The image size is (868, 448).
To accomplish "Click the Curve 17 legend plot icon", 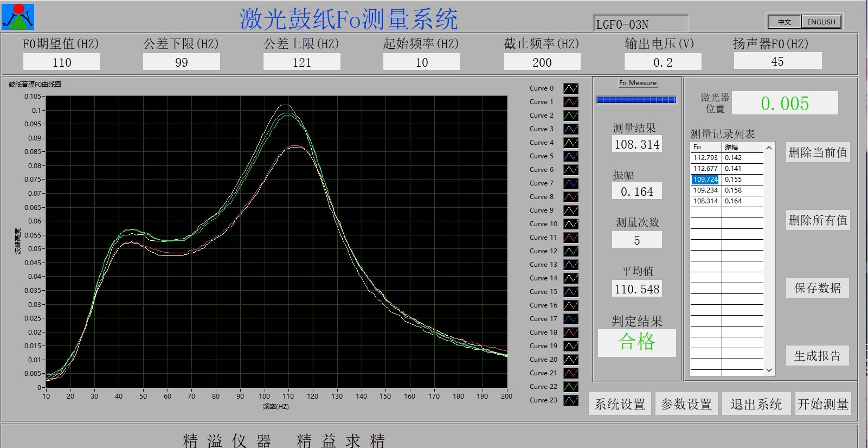I will [571, 319].
